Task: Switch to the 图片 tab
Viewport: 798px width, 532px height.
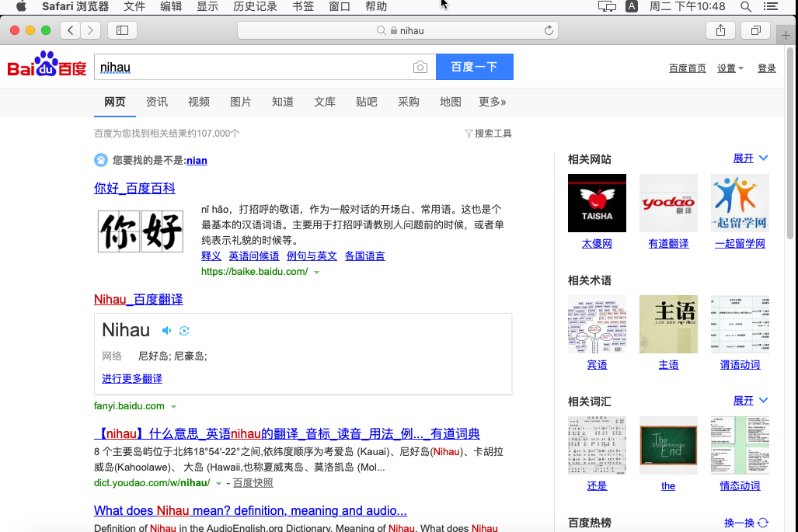Action: [241, 102]
